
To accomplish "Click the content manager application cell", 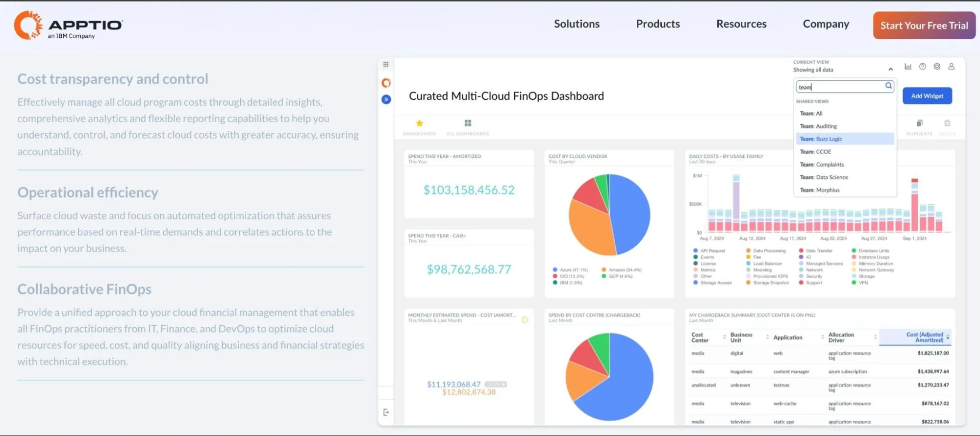I will 791,372.
